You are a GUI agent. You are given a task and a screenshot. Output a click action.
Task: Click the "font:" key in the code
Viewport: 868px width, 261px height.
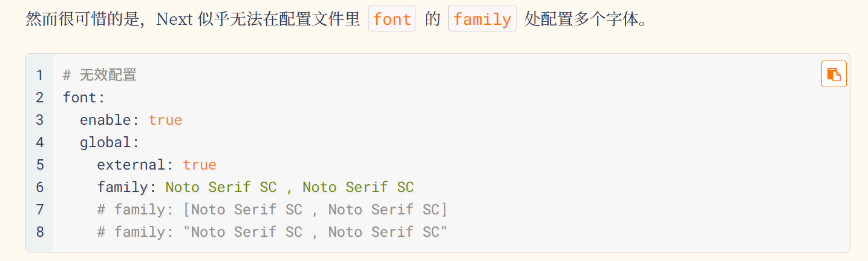84,97
